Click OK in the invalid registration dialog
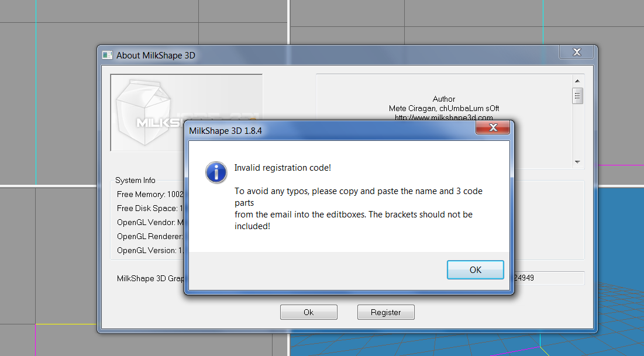Screen dimensions: 644x356 click(x=475, y=269)
